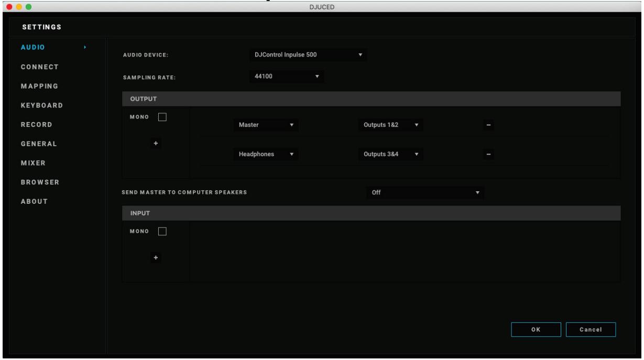Add a new input channel with plus icon
This screenshot has height=360, width=644.
pyautogui.click(x=156, y=257)
